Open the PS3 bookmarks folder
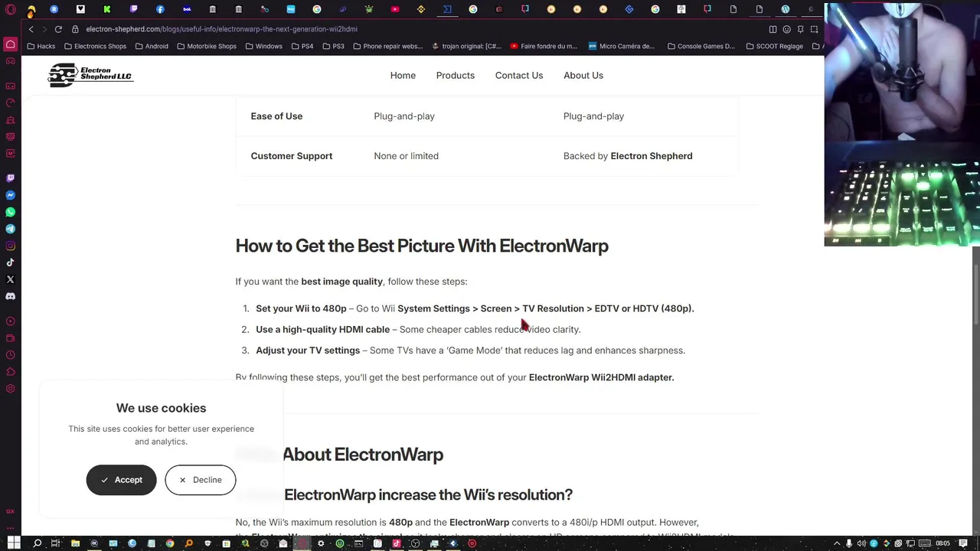980x551 pixels. pyautogui.click(x=333, y=46)
